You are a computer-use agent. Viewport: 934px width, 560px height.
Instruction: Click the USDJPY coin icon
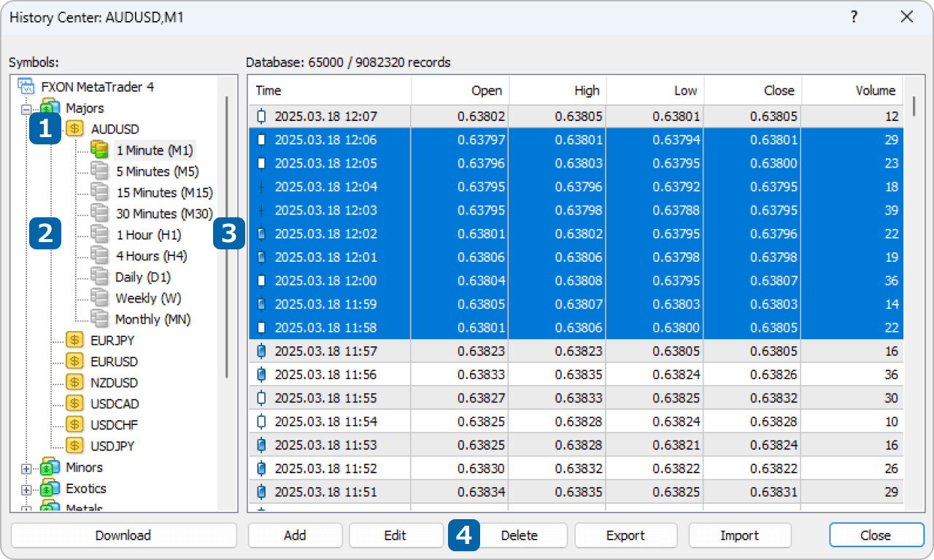point(74,446)
